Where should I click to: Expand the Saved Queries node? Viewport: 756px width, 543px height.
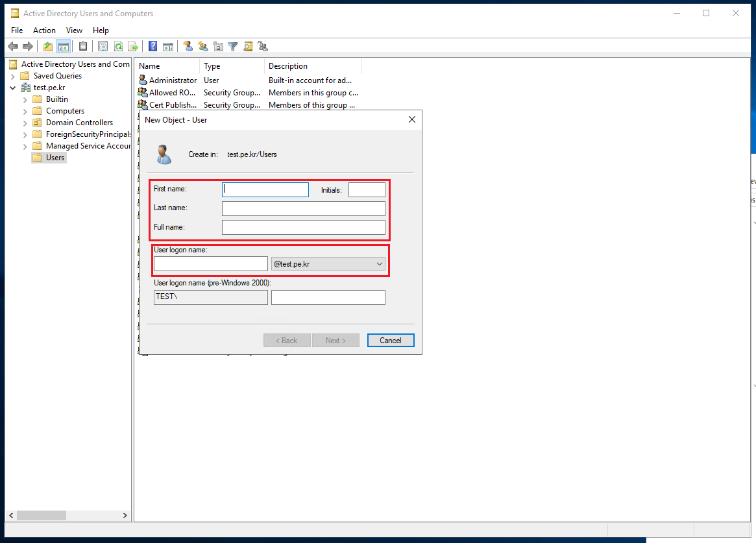tap(13, 76)
